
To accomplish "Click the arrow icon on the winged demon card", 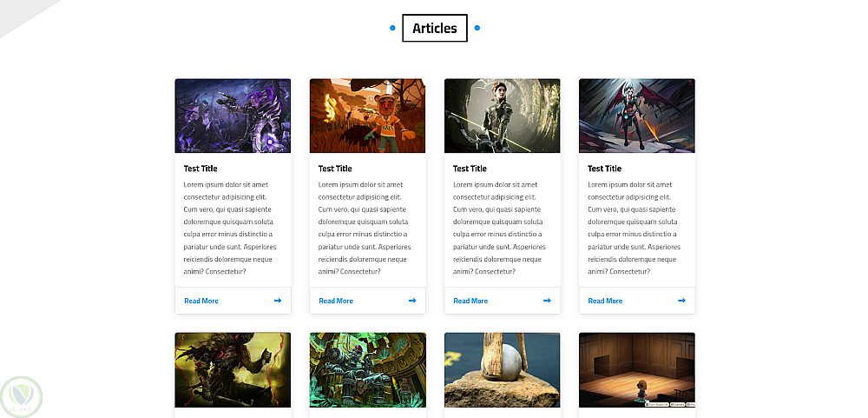I will click(681, 301).
